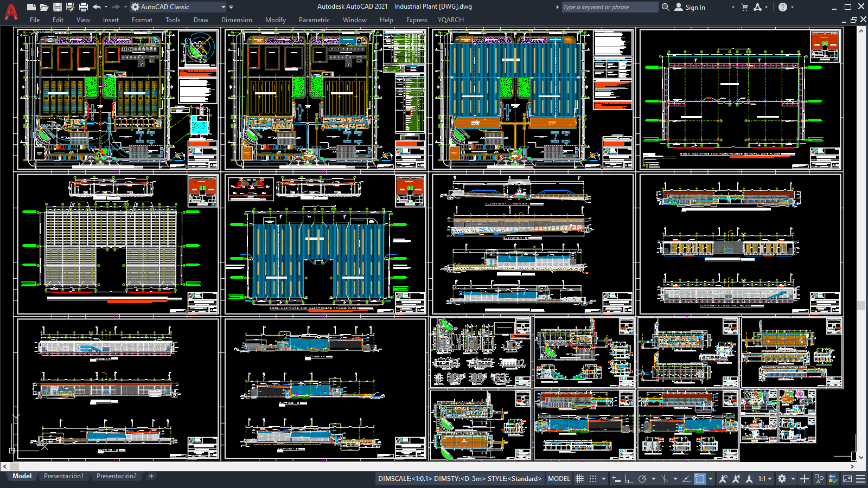
Task: Expand the Help question mark dropdown arrow
Action: click(x=792, y=7)
